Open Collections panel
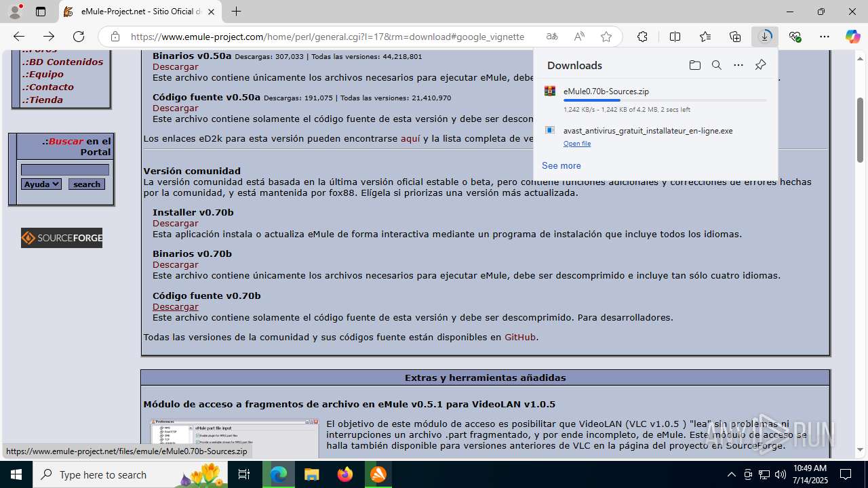Viewport: 868px width, 488px height. 735,37
